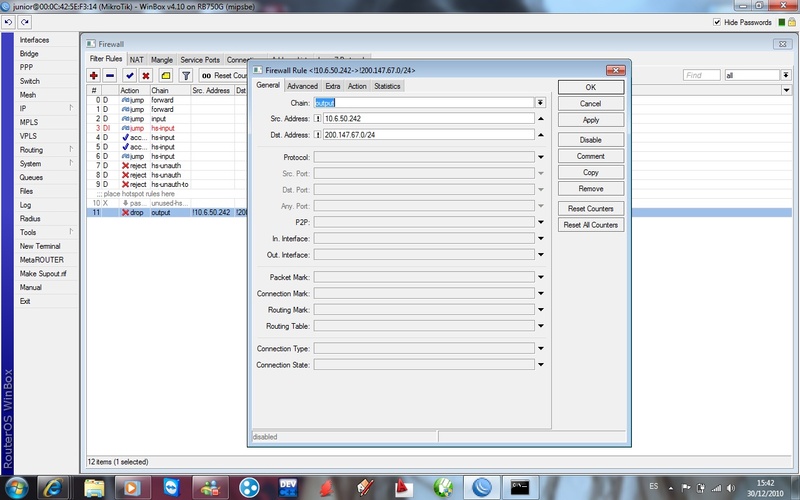Click the Comment button
The width and height of the screenshot is (800, 500).
click(591, 156)
